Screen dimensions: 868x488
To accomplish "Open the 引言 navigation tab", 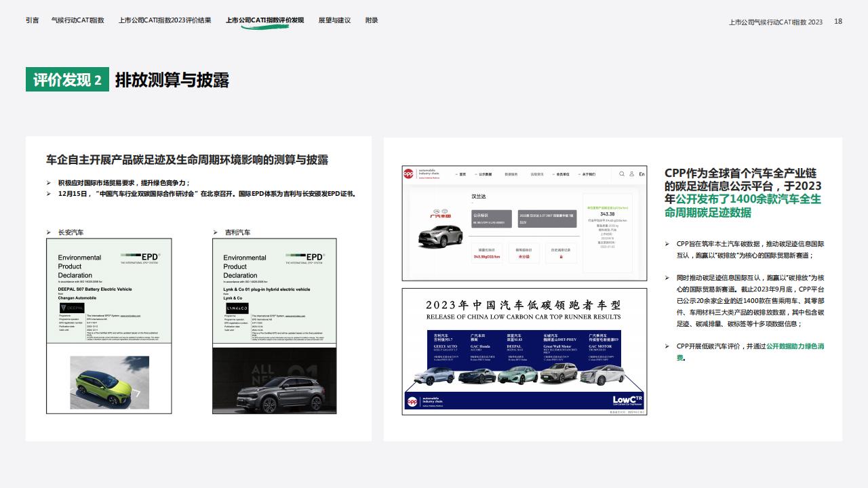I will 32,20.
